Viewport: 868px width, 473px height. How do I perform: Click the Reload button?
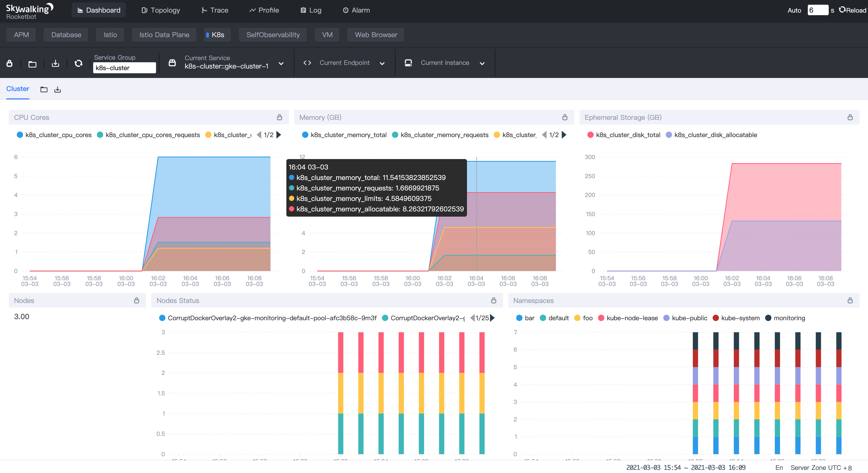pos(853,10)
